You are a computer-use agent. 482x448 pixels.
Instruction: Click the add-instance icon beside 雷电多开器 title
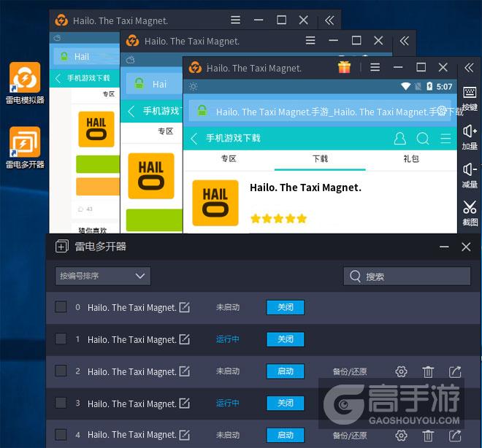(62, 247)
